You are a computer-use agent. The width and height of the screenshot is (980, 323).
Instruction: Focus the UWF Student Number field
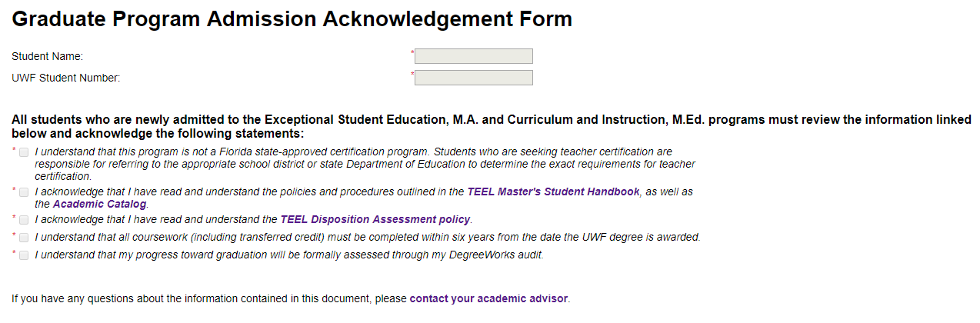point(473,78)
